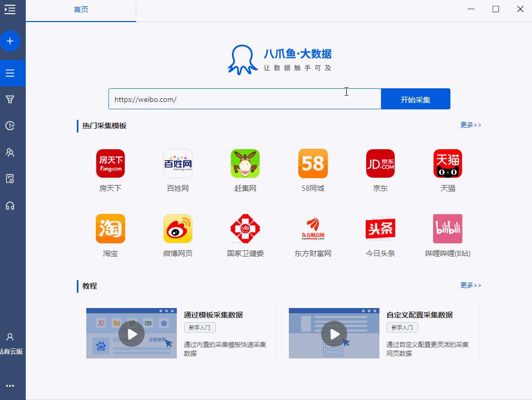The width and height of the screenshot is (532, 400).
Task: Open 更多>> beside 热门采集模板
Action: pyautogui.click(x=470, y=125)
